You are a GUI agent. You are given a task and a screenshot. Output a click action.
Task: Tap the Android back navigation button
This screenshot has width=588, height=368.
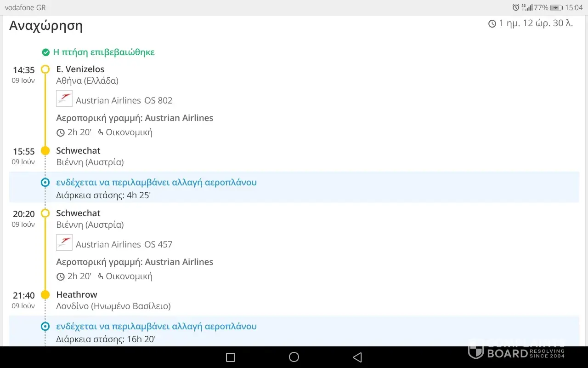click(x=357, y=357)
